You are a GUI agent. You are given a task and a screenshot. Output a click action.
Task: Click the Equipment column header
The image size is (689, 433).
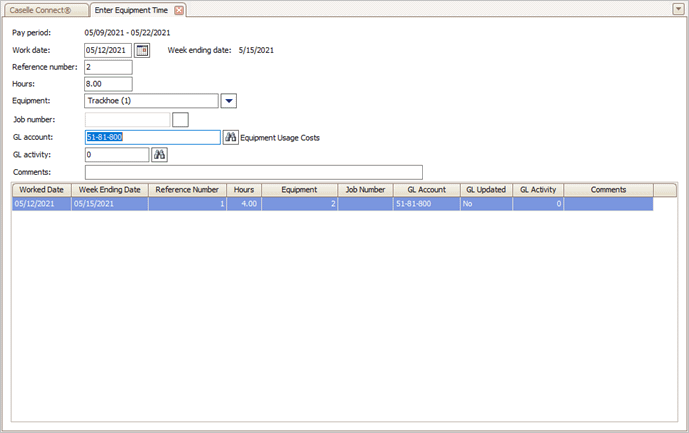299,189
